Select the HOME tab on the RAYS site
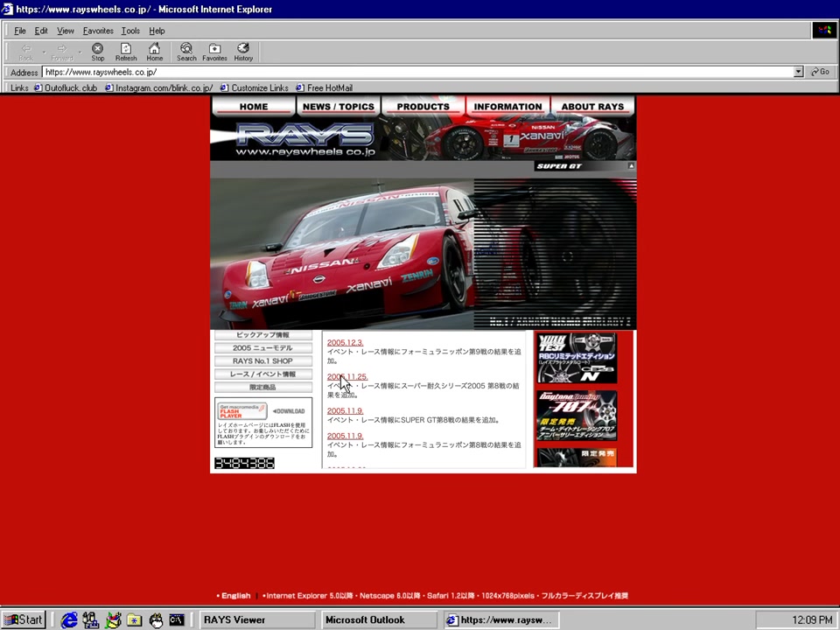840x630 pixels. (254, 106)
